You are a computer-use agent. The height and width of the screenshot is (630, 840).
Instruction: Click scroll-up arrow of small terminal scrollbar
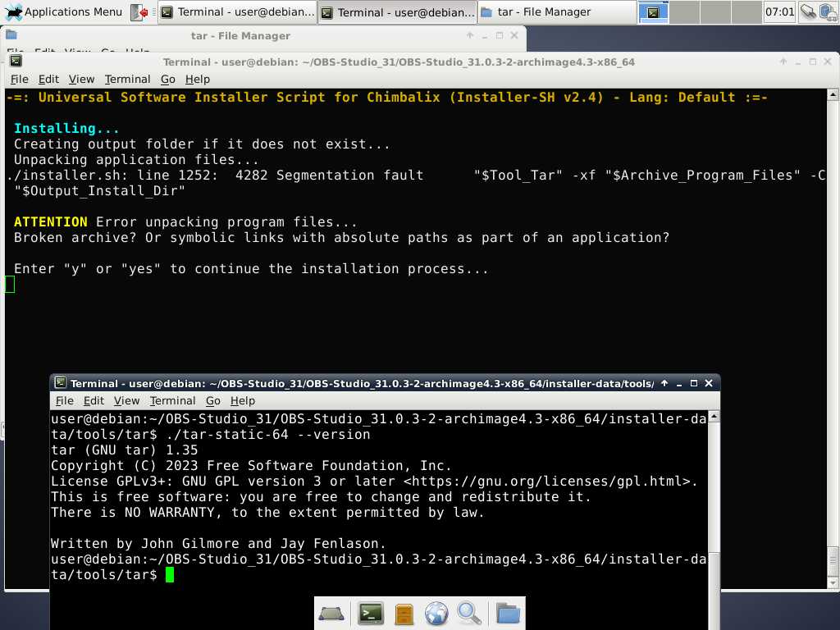pyautogui.click(x=714, y=416)
